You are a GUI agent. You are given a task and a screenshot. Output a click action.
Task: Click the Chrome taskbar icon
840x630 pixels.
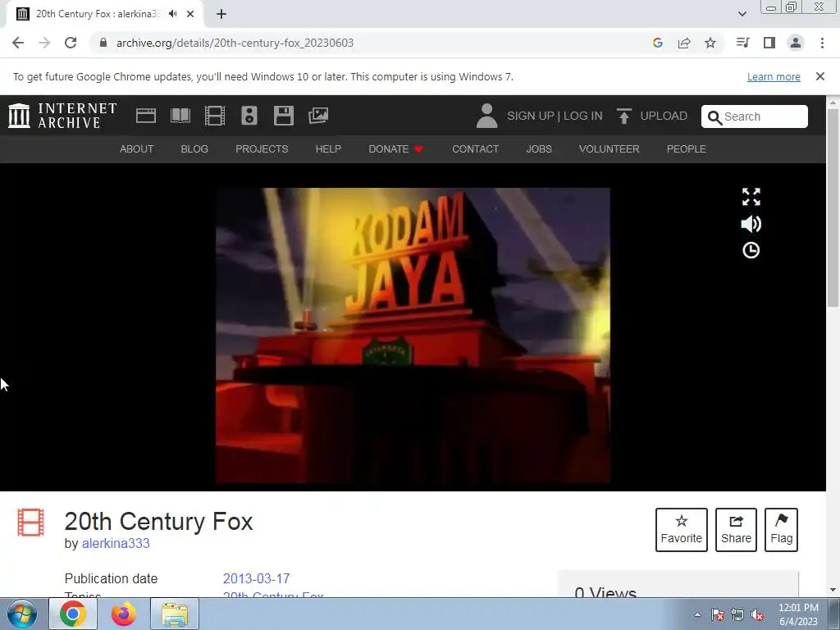coord(73,614)
